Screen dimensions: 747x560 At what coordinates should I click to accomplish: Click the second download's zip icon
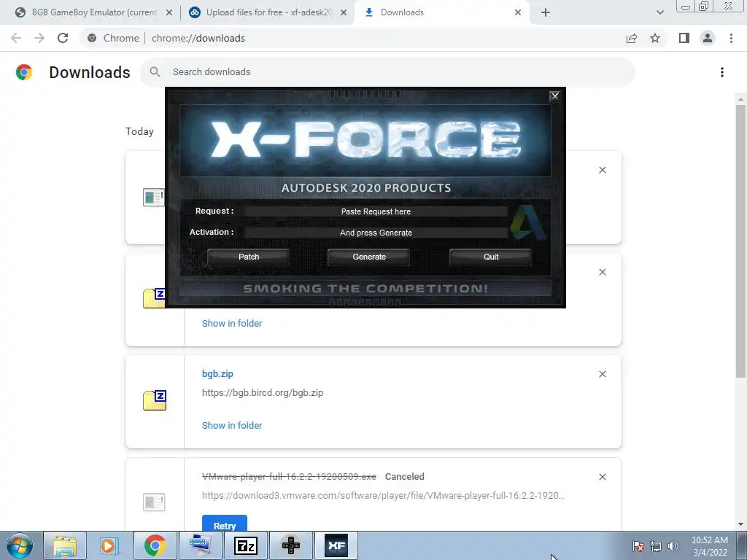point(154,298)
